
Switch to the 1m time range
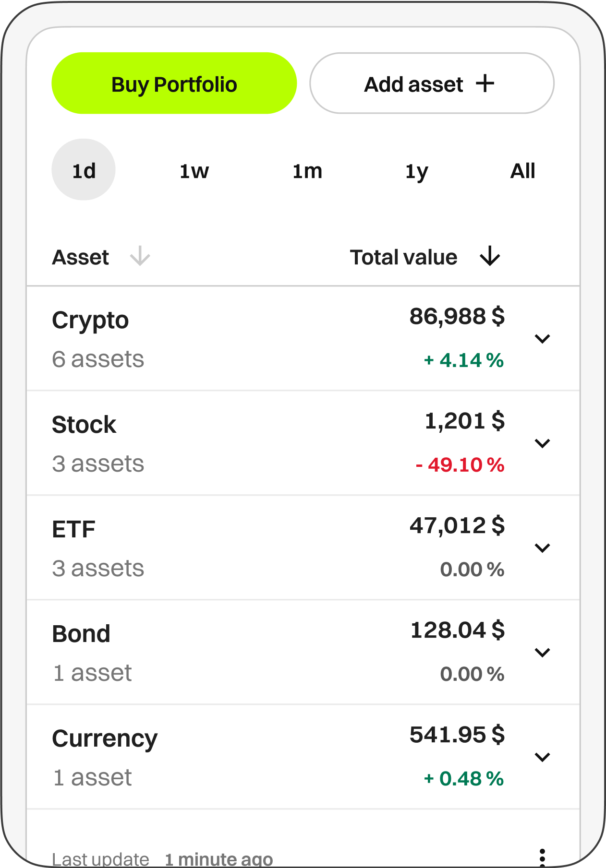[x=307, y=171]
